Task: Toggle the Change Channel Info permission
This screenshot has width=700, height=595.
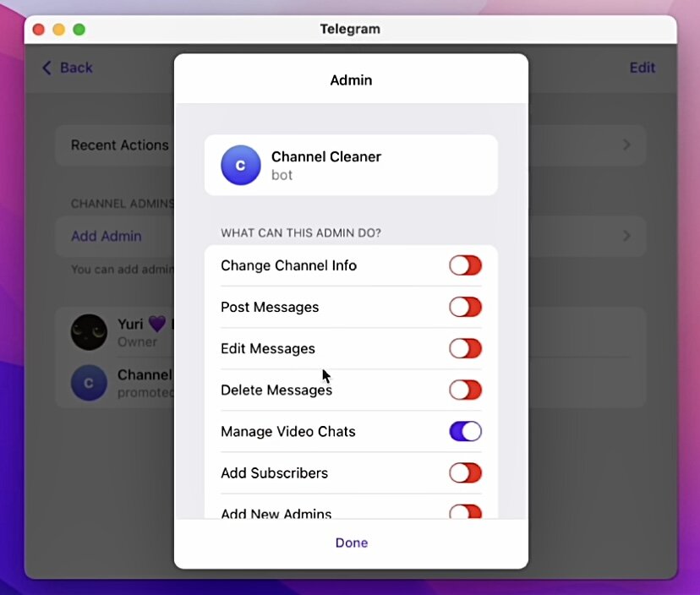Action: pyautogui.click(x=465, y=265)
